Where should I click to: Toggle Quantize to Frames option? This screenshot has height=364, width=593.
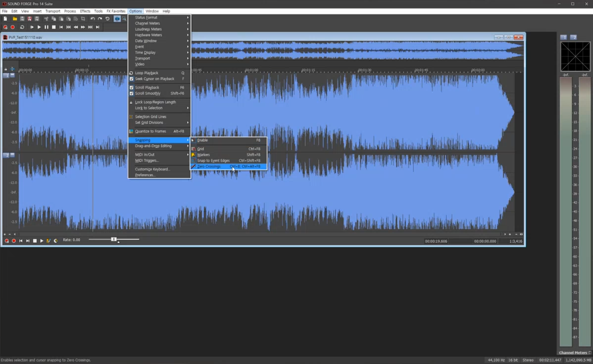[x=159, y=131]
